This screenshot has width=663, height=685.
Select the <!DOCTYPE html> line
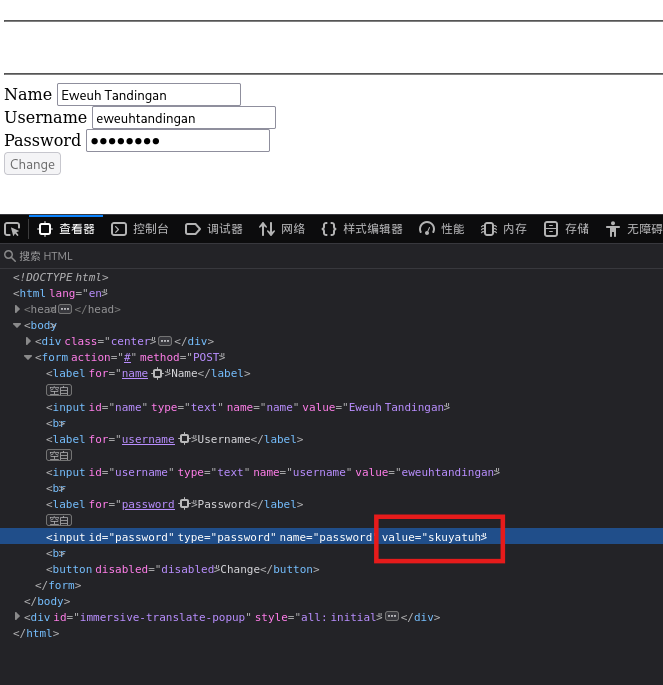[60, 277]
